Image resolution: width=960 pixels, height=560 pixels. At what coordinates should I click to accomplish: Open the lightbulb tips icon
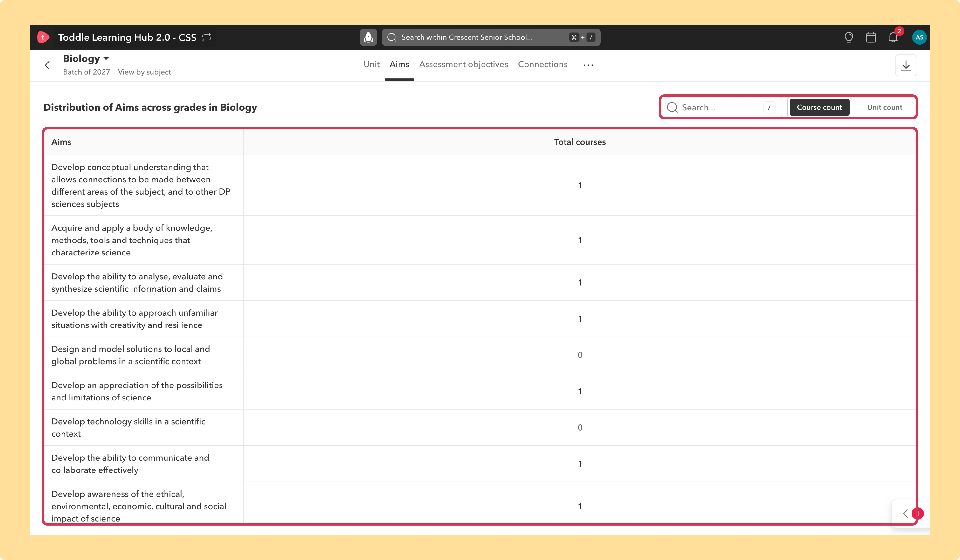pos(848,37)
